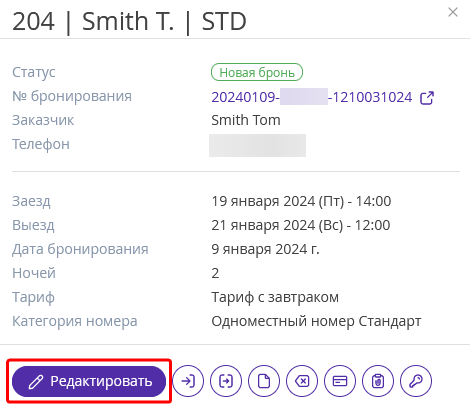Click the Редактировать button
Screen dimensions: 470x405
89,381
